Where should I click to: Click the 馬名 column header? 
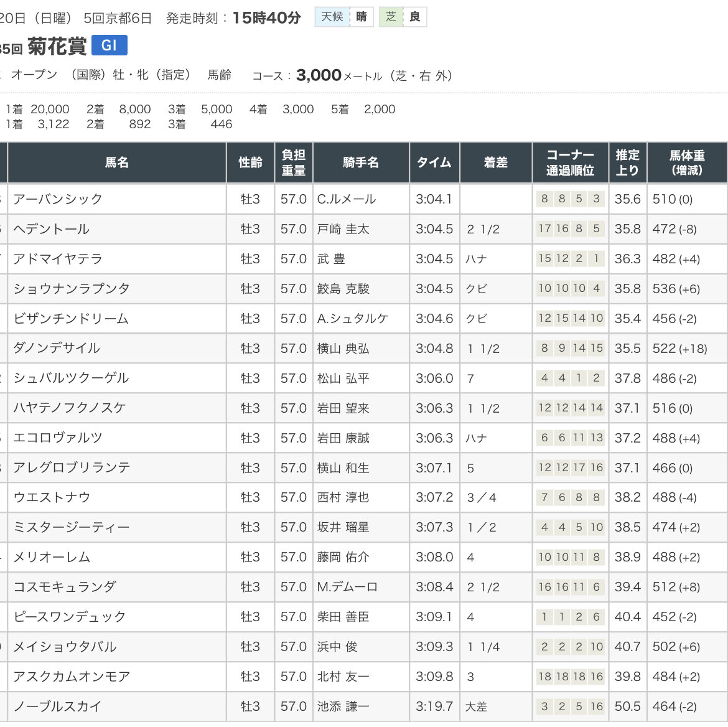116,162
